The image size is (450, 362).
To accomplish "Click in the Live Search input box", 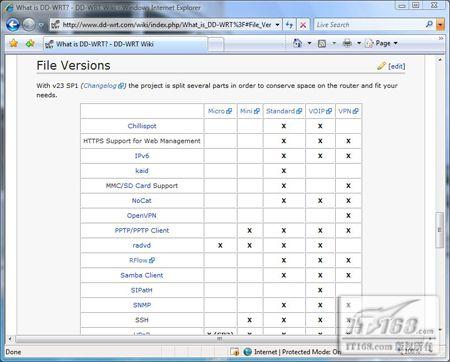I will (370, 25).
